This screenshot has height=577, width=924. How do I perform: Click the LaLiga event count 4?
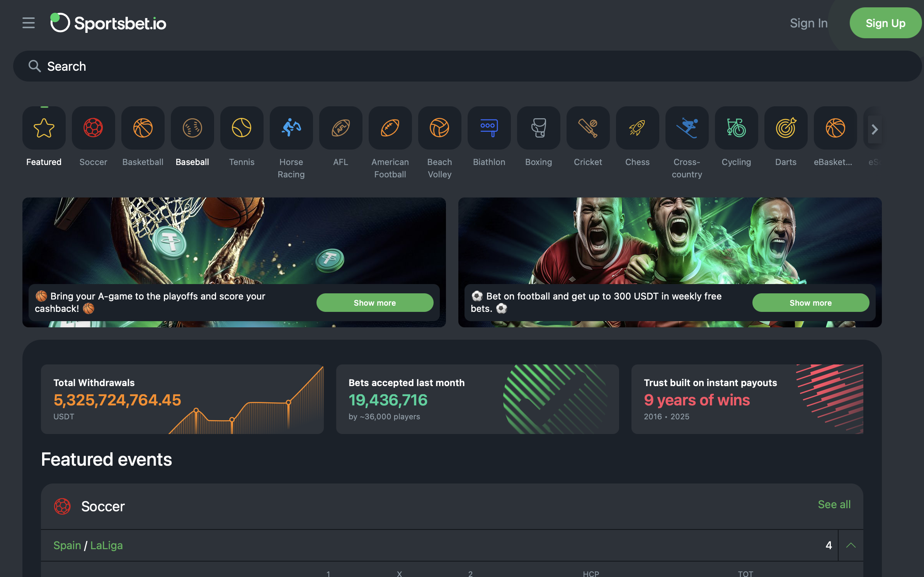[x=829, y=545]
